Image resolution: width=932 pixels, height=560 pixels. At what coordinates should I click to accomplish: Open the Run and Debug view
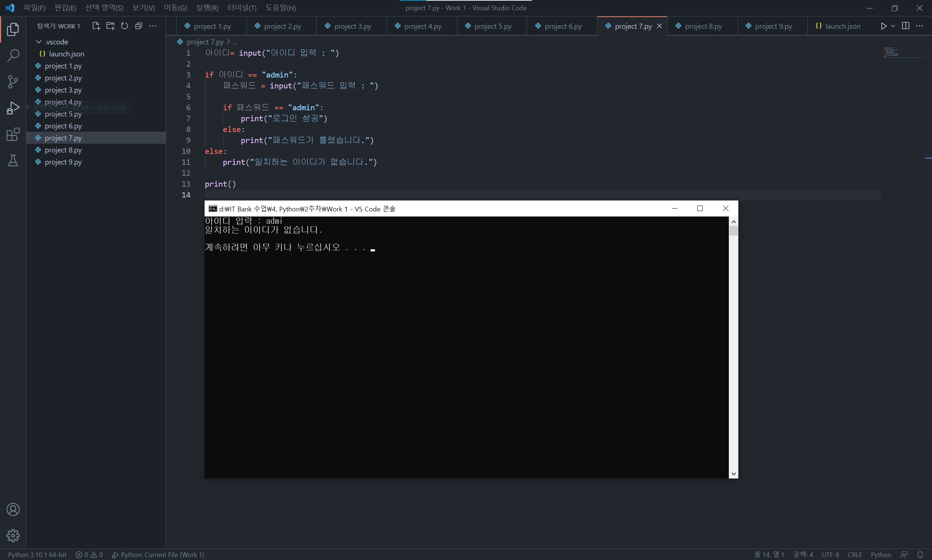13,108
